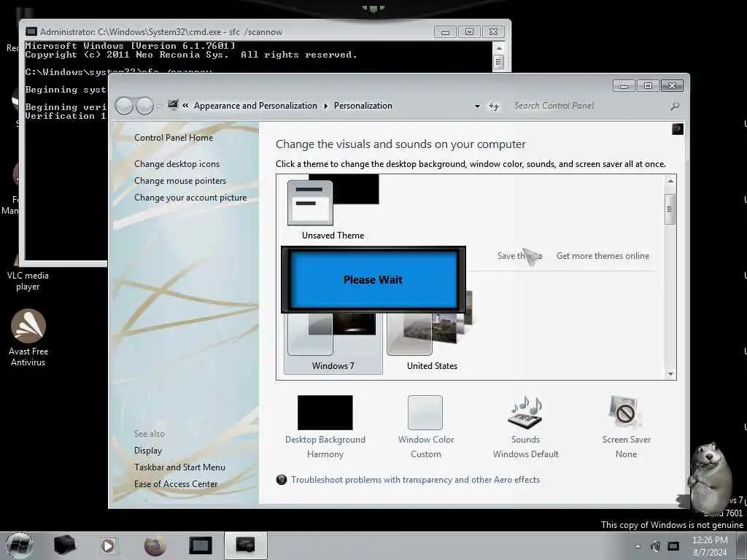Maximize the cmd.exe window

(x=469, y=32)
